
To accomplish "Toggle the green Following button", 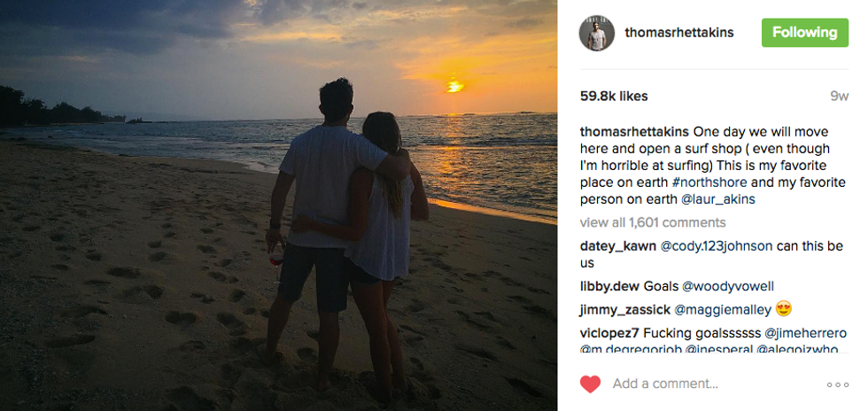I will [x=803, y=33].
